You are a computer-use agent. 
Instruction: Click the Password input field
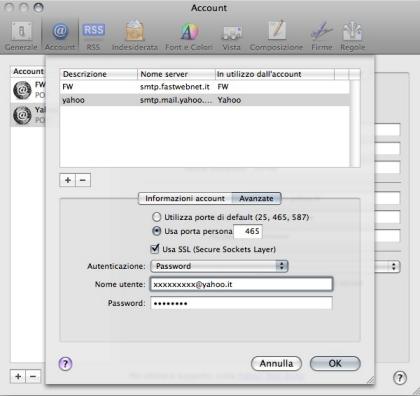pyautogui.click(x=241, y=303)
